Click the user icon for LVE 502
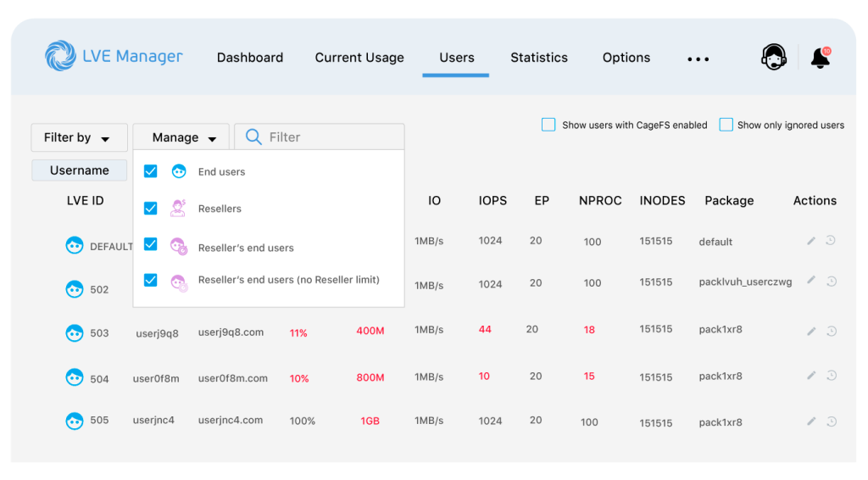This screenshot has height=480, width=868. [x=75, y=289]
